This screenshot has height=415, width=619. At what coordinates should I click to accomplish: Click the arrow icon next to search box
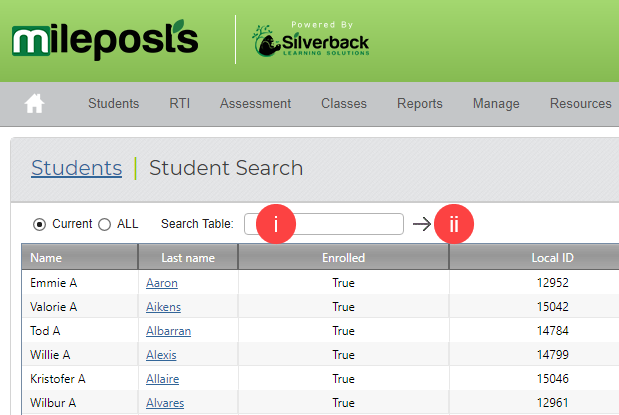[422, 224]
